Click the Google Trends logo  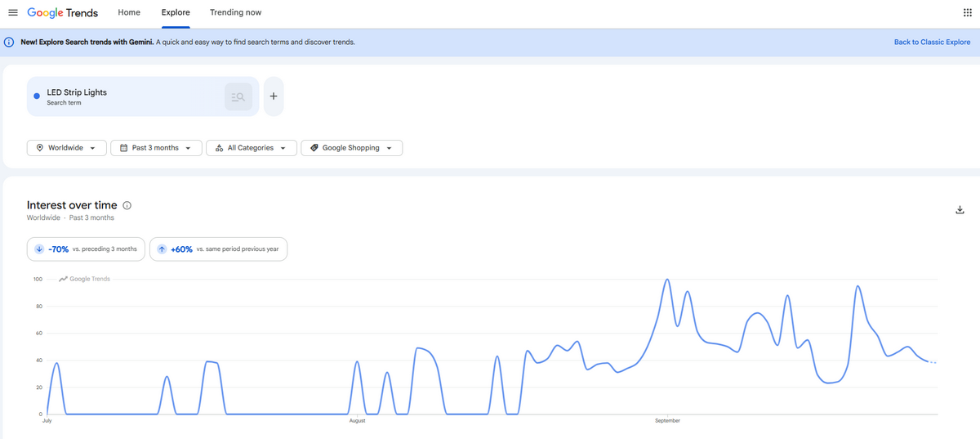tap(63, 13)
